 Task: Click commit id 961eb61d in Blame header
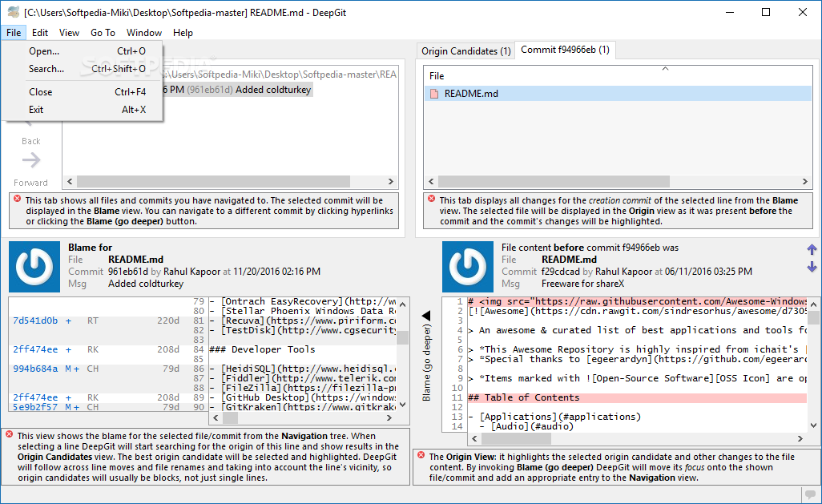pyautogui.click(x=128, y=272)
